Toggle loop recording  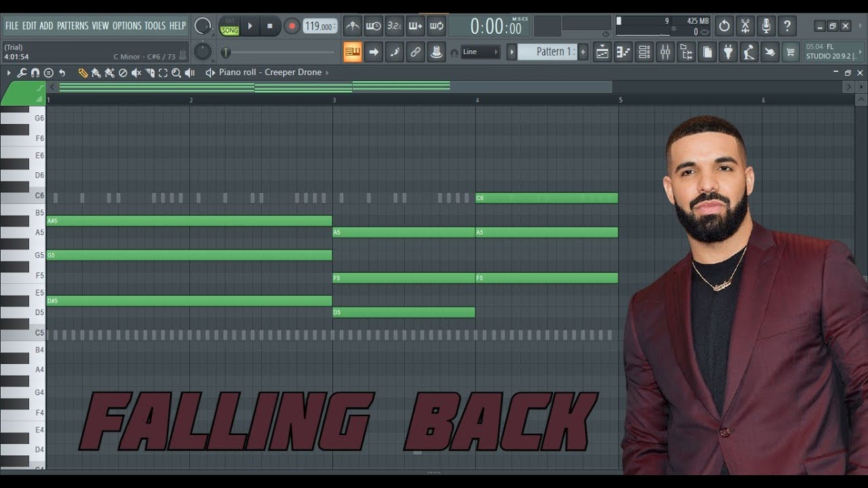[437, 26]
